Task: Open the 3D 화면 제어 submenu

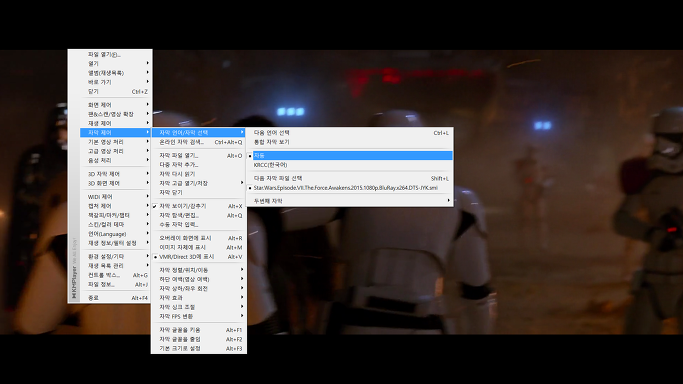Action: [115, 183]
